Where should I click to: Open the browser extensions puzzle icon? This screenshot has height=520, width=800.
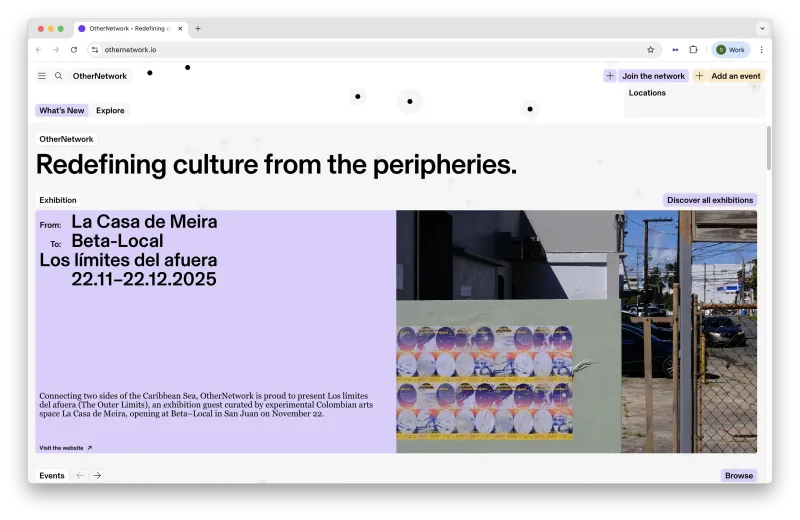tap(693, 49)
